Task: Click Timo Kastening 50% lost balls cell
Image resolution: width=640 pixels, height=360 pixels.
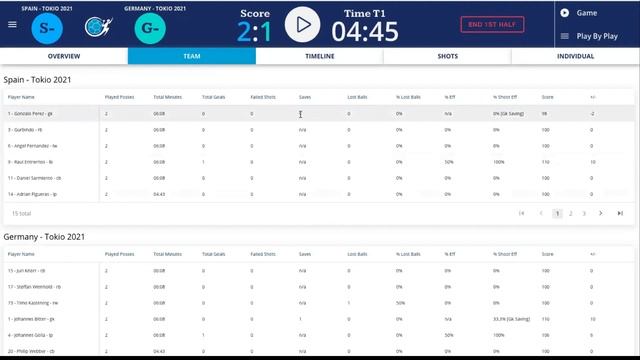Action: pyautogui.click(x=400, y=303)
